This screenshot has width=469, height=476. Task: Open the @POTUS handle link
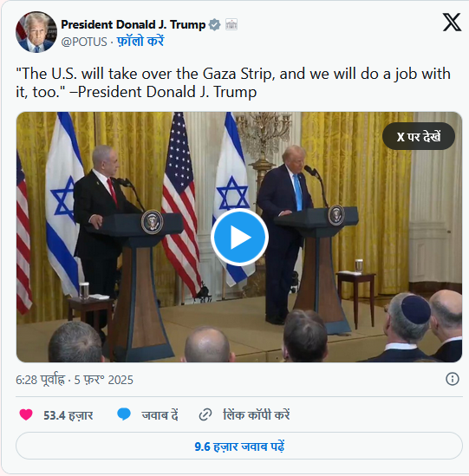click(84, 42)
